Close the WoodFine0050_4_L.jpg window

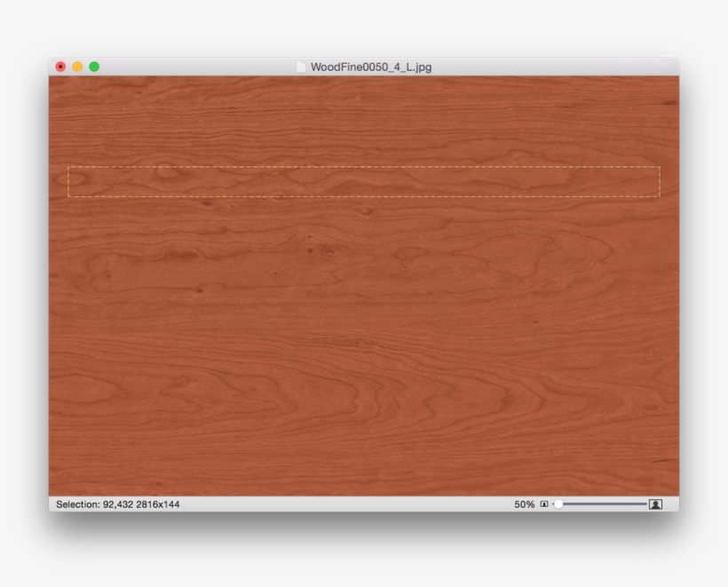tap(60, 67)
